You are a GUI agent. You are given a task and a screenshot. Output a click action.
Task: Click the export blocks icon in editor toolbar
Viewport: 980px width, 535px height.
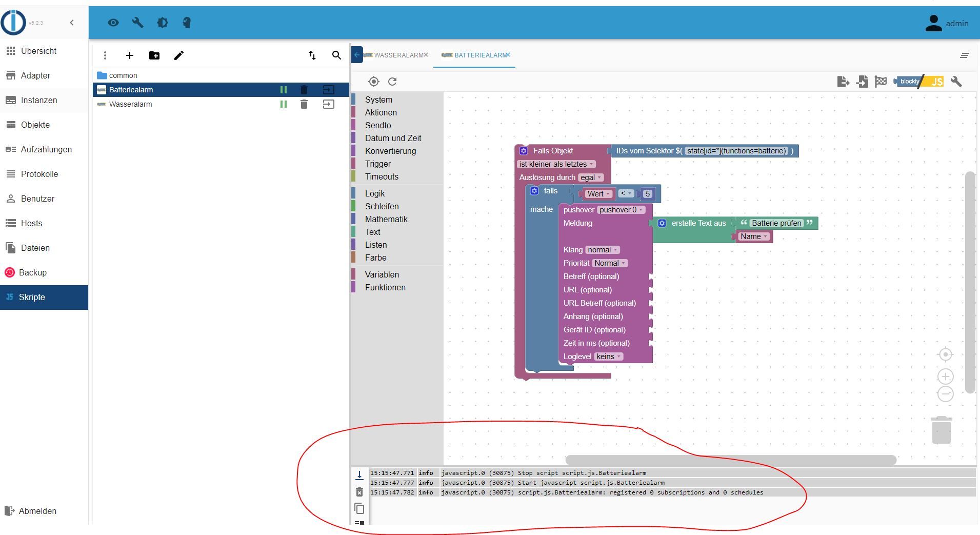coord(843,82)
